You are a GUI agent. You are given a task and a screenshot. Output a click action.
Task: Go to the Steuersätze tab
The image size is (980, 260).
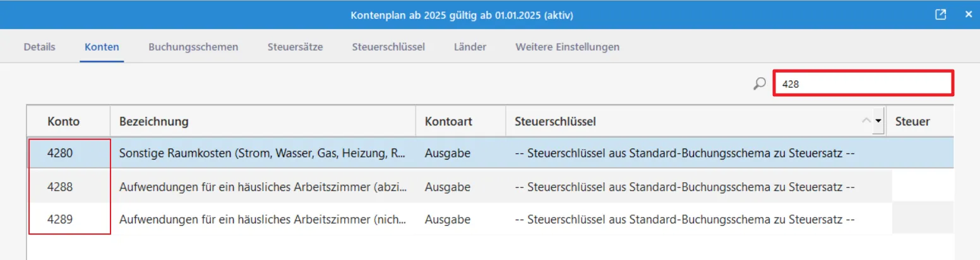tap(295, 47)
